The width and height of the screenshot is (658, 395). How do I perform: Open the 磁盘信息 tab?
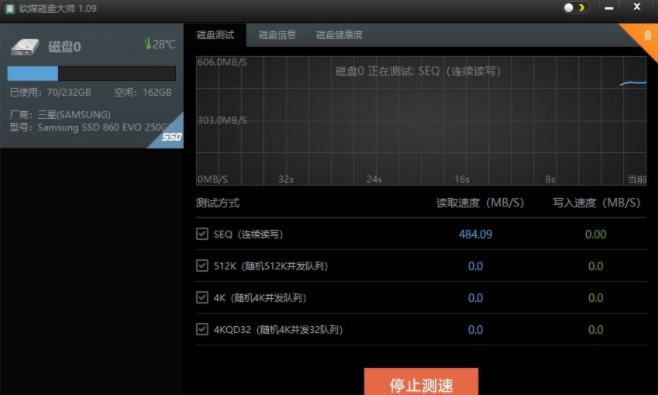click(277, 35)
